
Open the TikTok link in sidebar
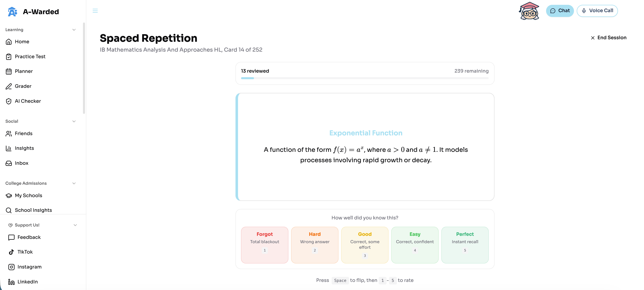tap(25, 252)
